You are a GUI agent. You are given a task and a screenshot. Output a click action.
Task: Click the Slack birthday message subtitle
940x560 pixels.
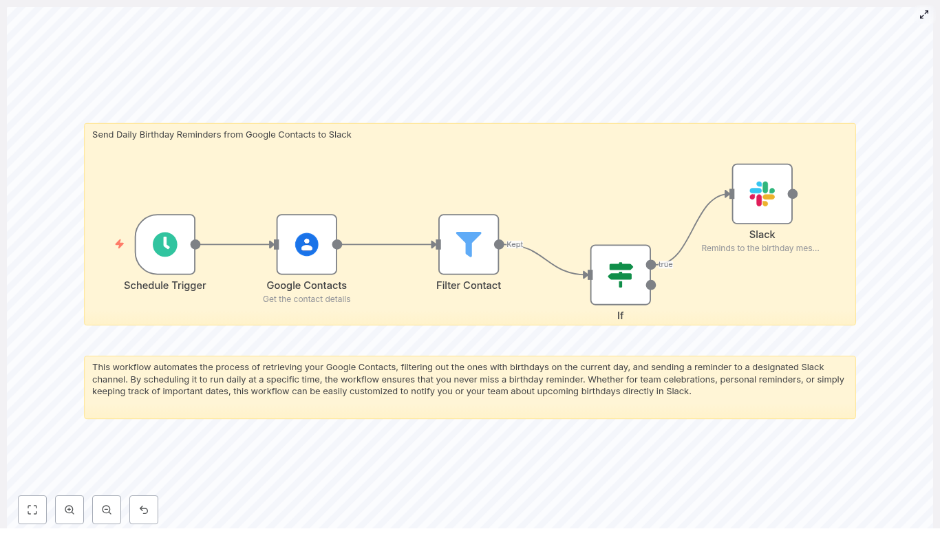coord(760,248)
